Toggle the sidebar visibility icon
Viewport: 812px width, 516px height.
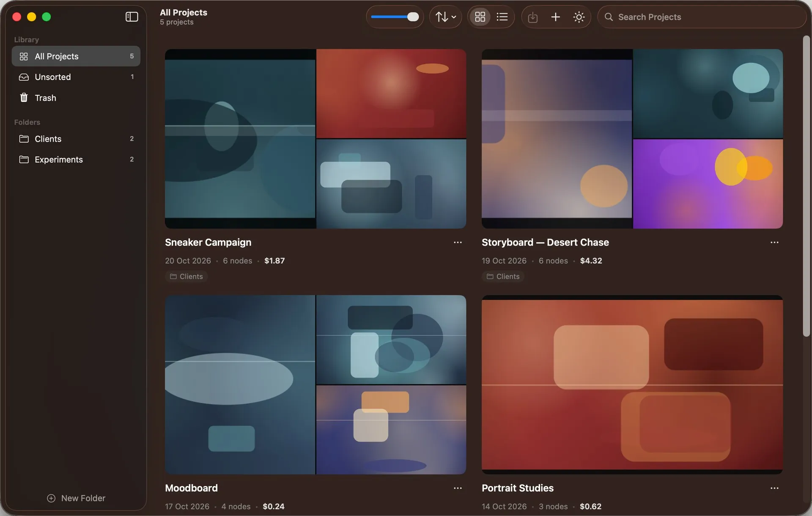click(x=132, y=17)
